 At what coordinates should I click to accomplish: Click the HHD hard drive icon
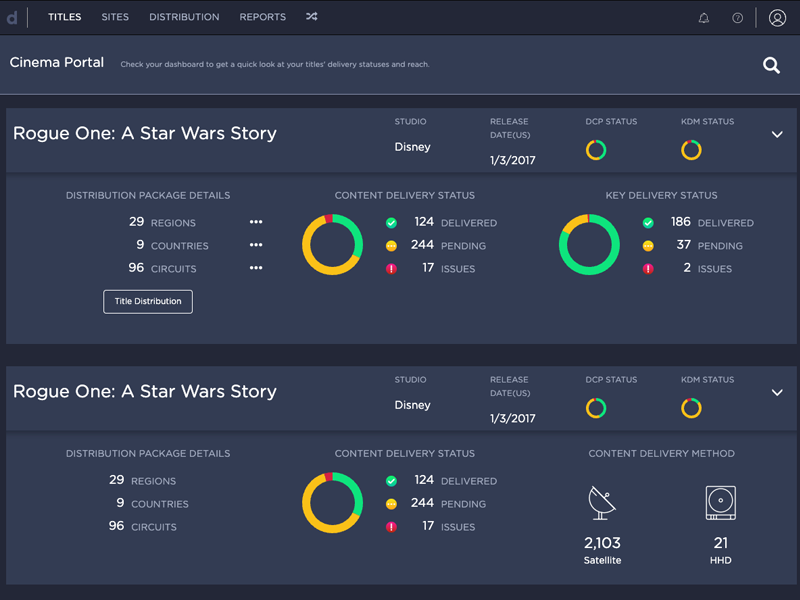click(720, 503)
